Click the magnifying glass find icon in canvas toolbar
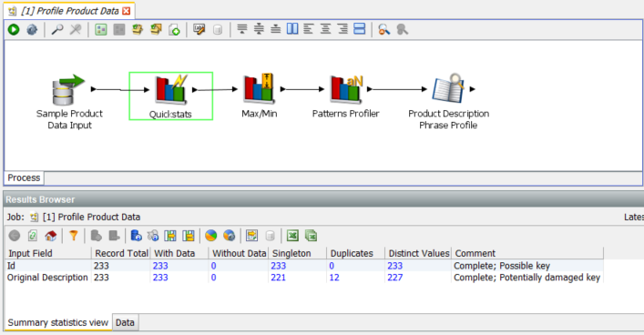The image size is (644, 335). click(x=57, y=29)
